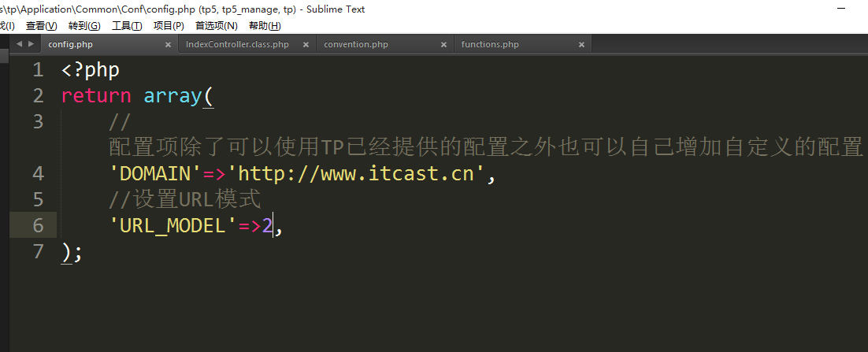The height and width of the screenshot is (352, 868).
Task: Open the 工具(T) menu
Action: (x=127, y=26)
